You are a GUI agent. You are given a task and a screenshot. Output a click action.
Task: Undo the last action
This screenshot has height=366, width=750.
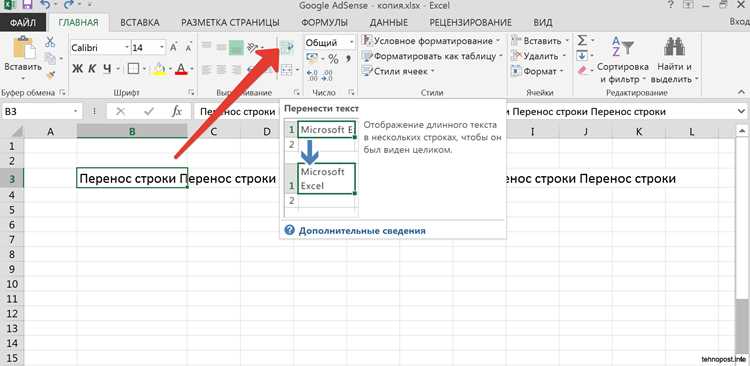[45, 5]
